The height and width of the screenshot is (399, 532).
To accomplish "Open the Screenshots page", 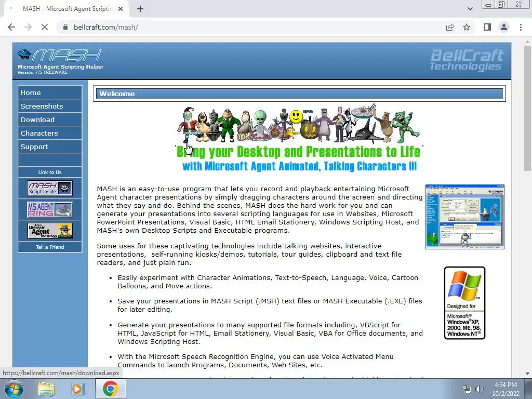I will tap(50, 106).
